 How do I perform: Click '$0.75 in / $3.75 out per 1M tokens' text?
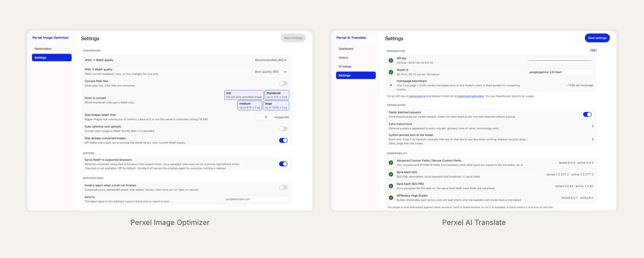(418, 74)
